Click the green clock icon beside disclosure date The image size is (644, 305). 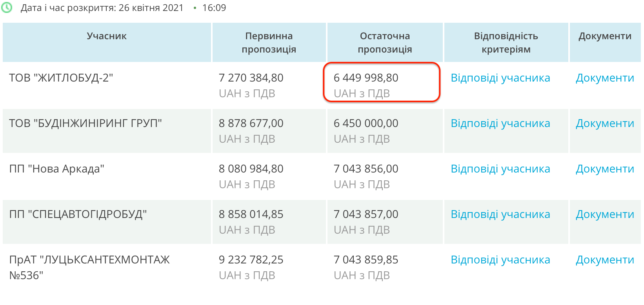[7, 7]
